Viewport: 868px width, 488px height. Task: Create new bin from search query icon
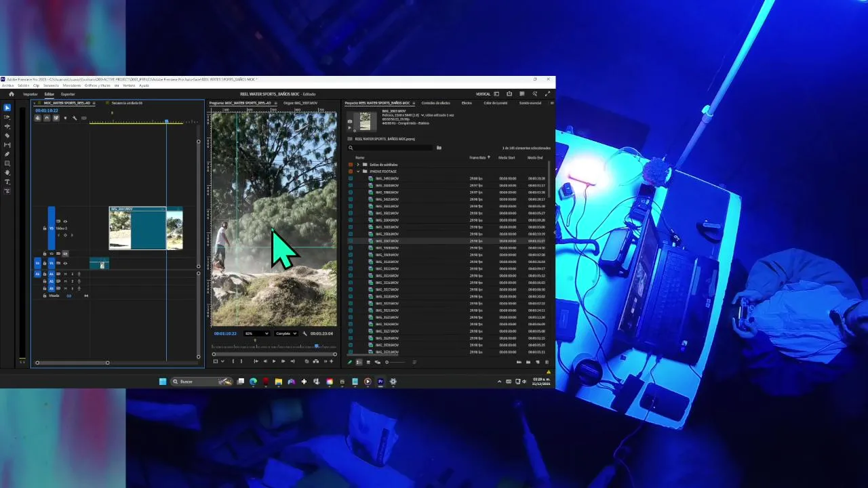(x=439, y=148)
